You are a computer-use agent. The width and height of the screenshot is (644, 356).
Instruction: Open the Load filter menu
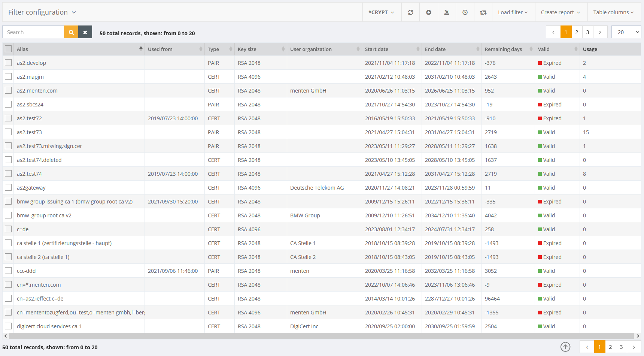coord(513,12)
